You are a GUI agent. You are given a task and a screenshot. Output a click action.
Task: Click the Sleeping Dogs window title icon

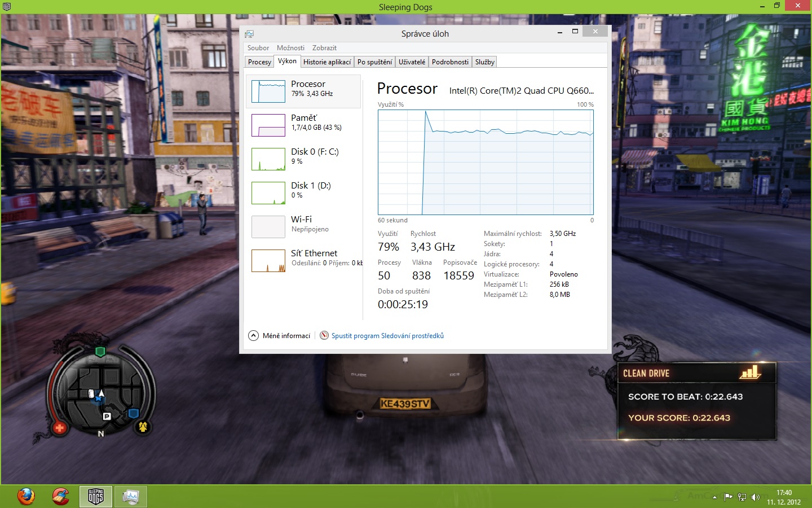coord(7,7)
